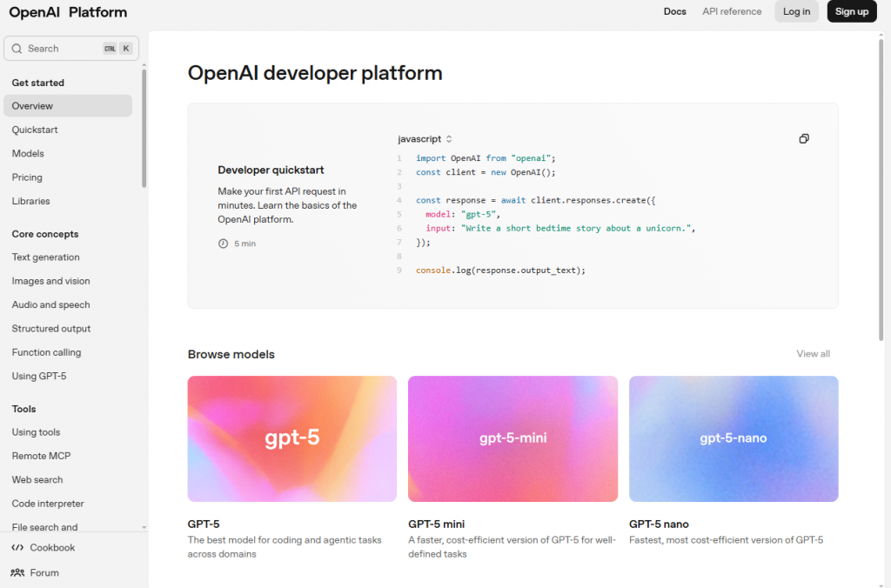Click the Developer quickstart heading
The image size is (891, 588).
(x=271, y=170)
